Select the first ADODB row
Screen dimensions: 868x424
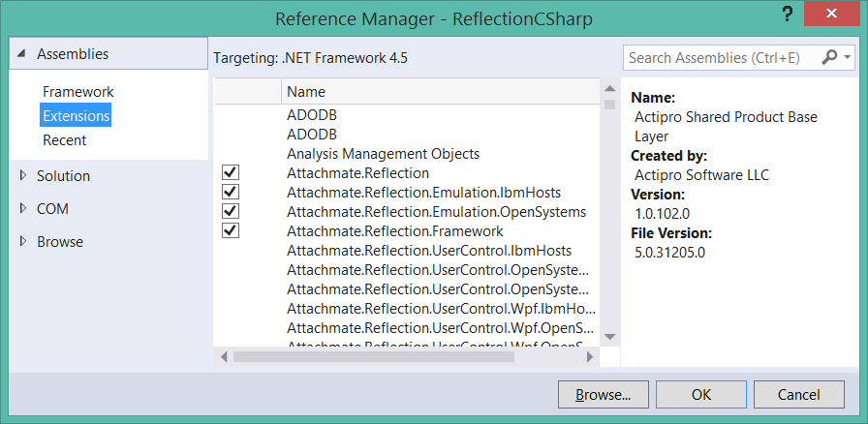pyautogui.click(x=406, y=115)
